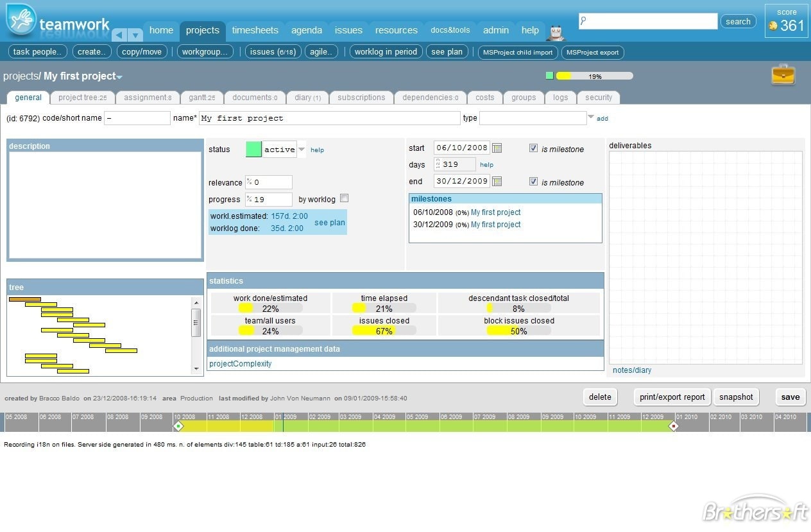The height and width of the screenshot is (532, 811).
Task: Click the worklog in period button
Action: point(386,52)
